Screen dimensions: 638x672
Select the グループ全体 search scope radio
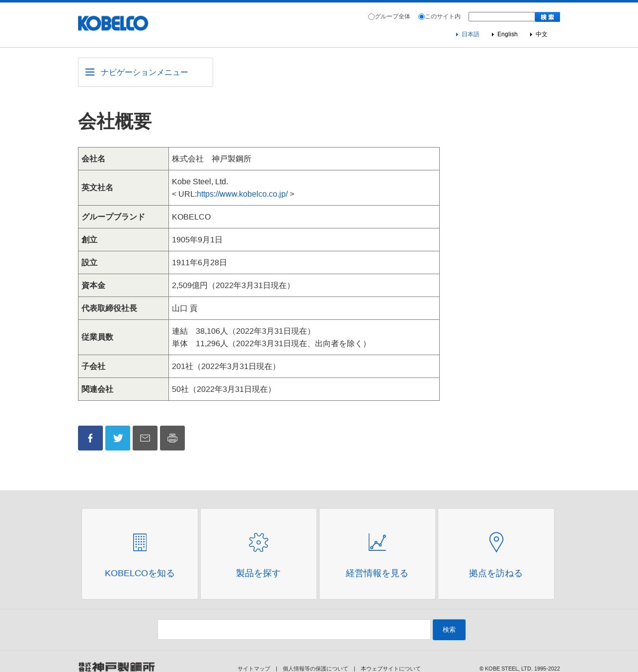coord(371,17)
